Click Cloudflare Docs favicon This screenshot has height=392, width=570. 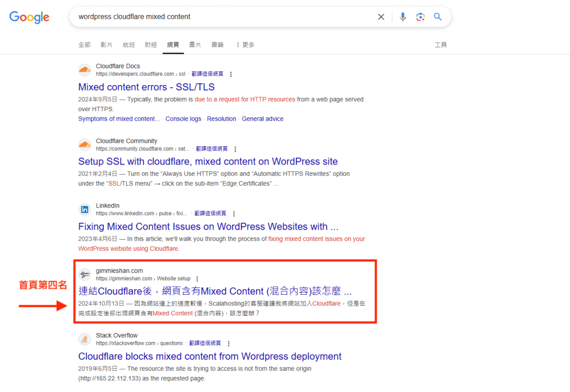click(x=85, y=70)
